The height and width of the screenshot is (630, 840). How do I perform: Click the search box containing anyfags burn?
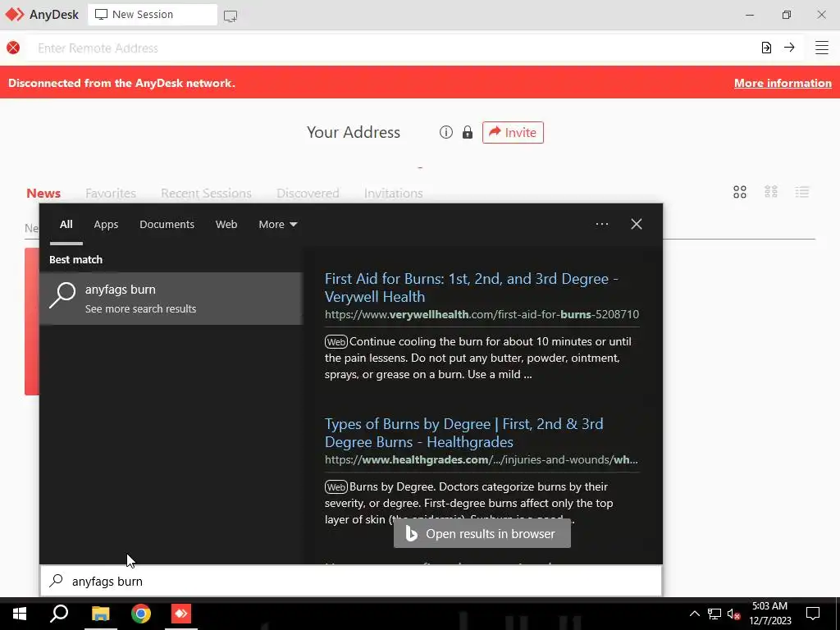point(351,582)
